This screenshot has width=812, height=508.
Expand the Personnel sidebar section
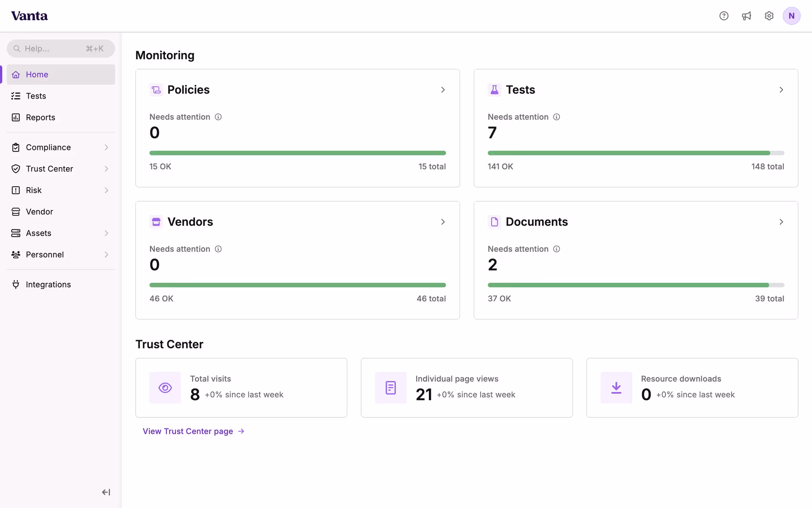[106, 254]
